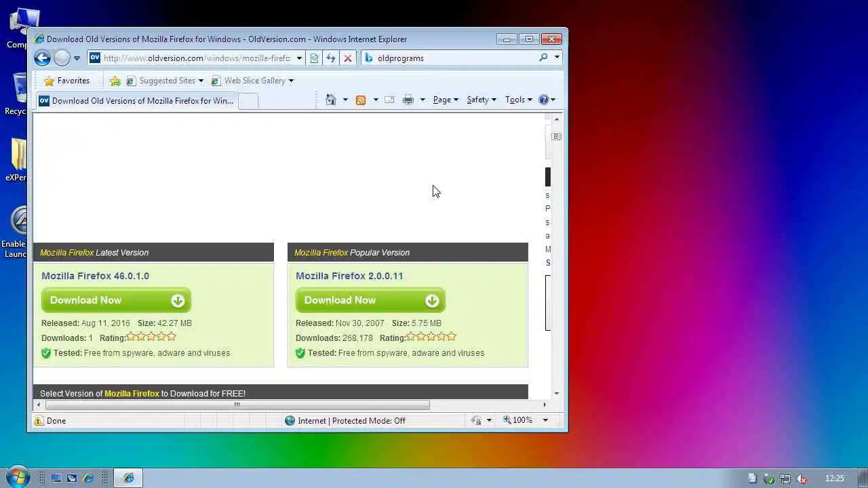Click the greyed Forward navigation button
This screenshot has width=868, height=488.
[62, 58]
